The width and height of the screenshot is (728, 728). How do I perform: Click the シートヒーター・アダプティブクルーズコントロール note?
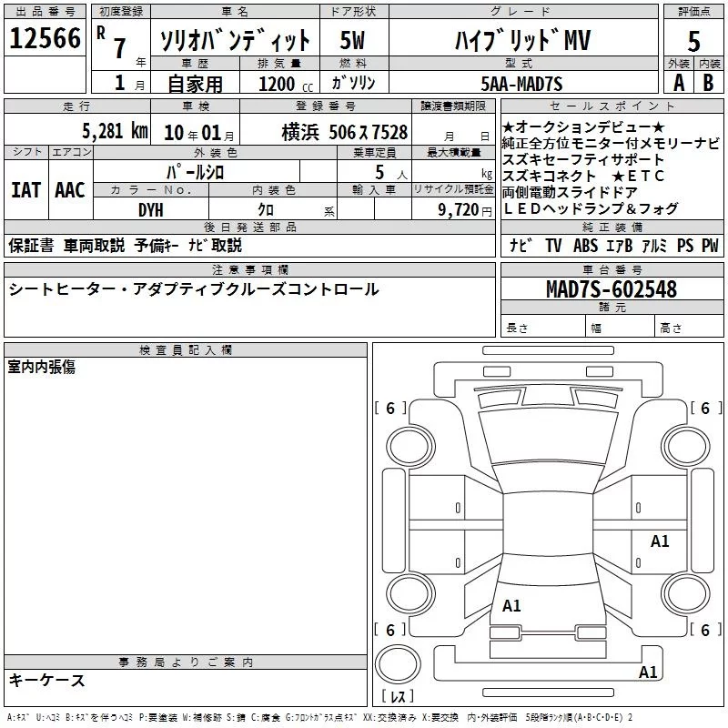[x=194, y=289]
